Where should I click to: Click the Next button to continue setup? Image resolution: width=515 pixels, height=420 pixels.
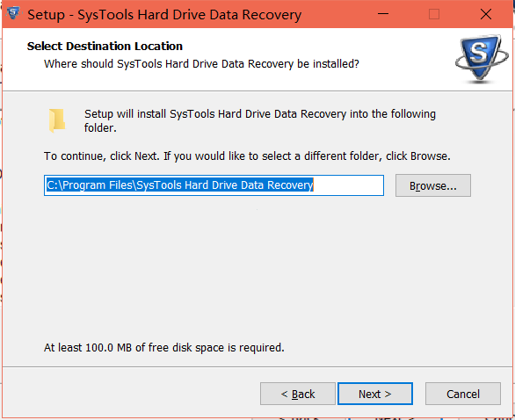pyautogui.click(x=375, y=394)
